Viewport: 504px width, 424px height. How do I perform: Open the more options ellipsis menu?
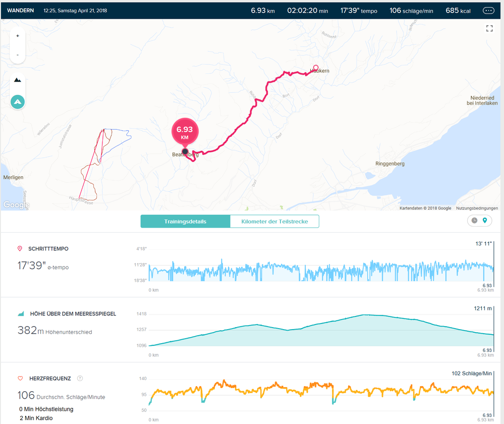[x=488, y=11]
